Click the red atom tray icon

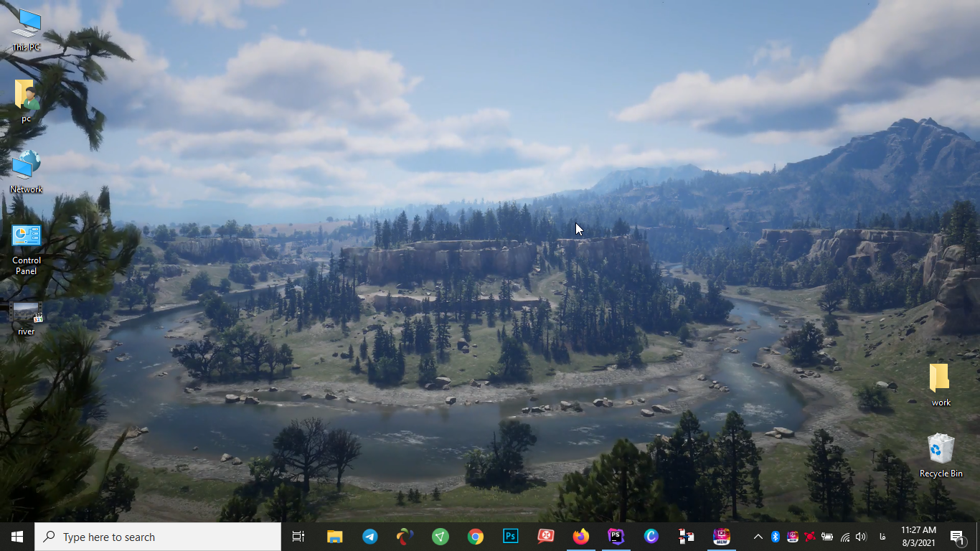pyautogui.click(x=809, y=537)
